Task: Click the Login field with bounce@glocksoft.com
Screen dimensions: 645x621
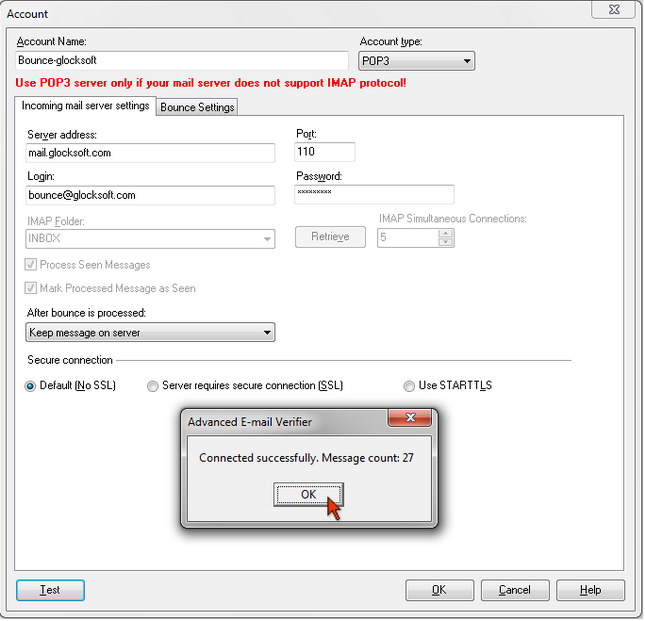Action: (151, 196)
